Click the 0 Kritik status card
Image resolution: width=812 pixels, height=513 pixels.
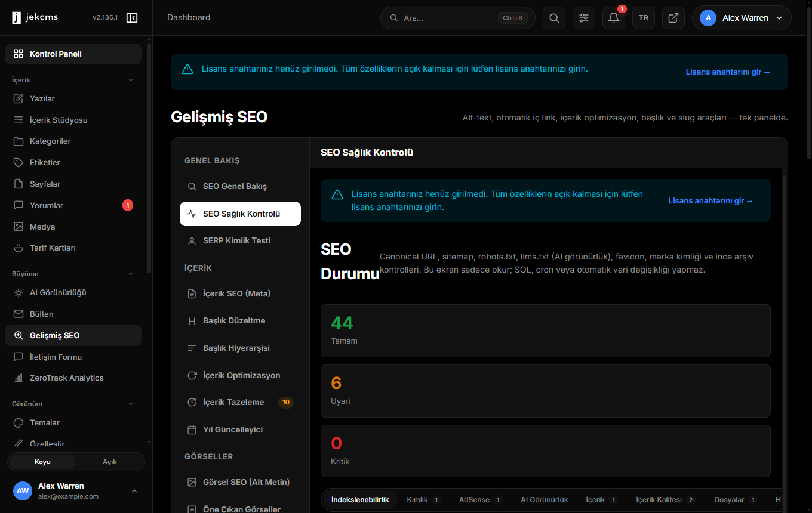tap(546, 451)
